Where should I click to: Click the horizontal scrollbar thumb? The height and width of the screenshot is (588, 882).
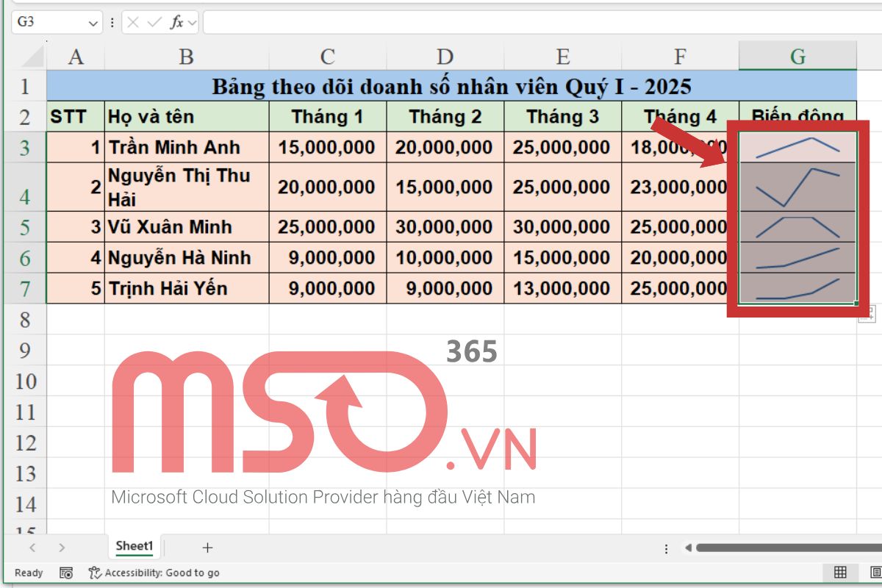point(789,548)
